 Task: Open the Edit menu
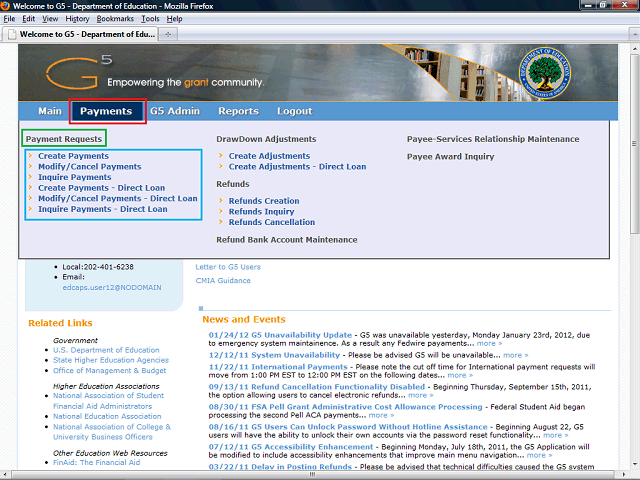(x=28, y=19)
